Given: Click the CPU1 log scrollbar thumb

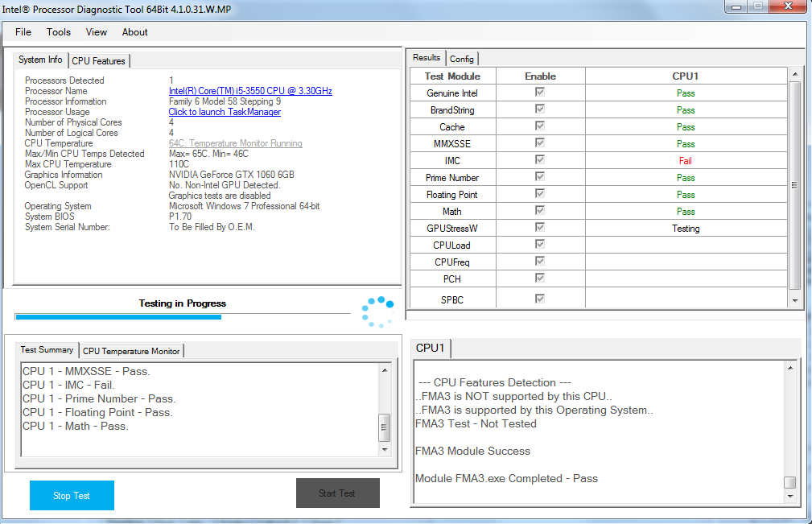Looking at the screenshot, I should point(790,482).
